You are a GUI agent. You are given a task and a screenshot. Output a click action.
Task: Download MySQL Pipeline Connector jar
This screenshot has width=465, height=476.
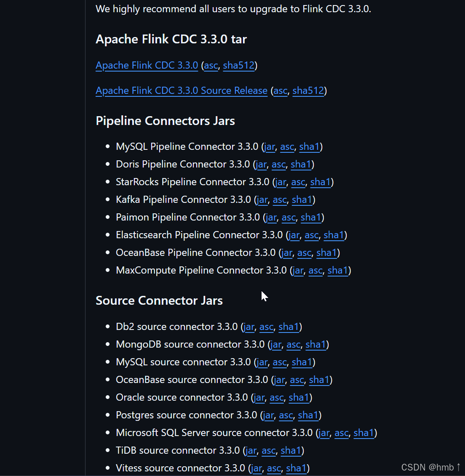point(270,146)
